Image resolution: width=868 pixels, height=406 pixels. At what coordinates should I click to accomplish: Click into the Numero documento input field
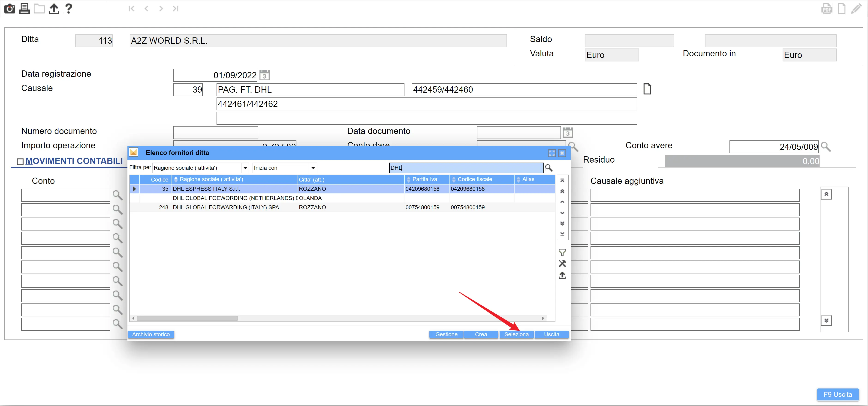pos(215,133)
